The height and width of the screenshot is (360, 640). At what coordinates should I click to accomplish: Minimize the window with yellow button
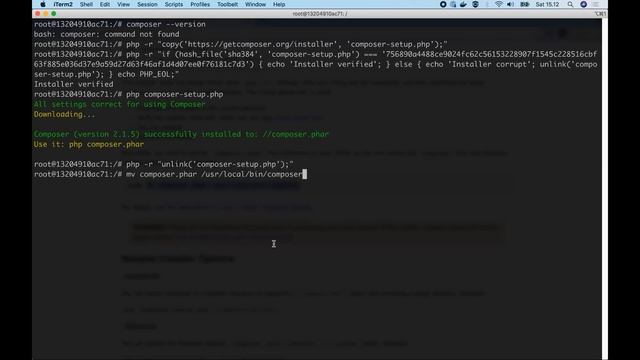[x=46, y=13]
